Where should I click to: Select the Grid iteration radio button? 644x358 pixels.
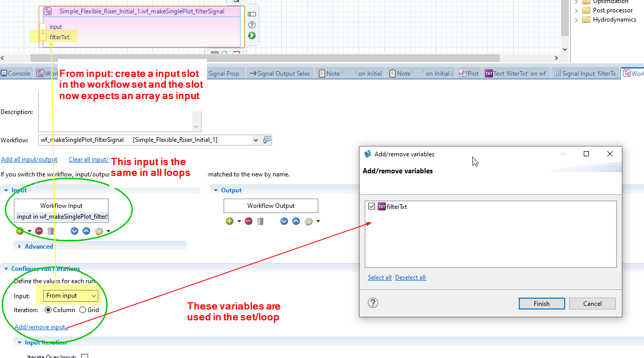(83, 310)
